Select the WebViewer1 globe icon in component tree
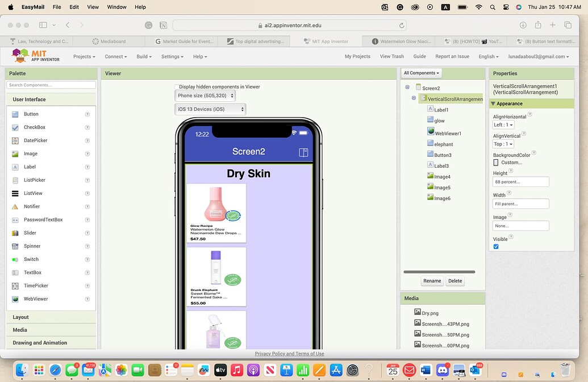The width and height of the screenshot is (588, 382). pyautogui.click(x=431, y=132)
